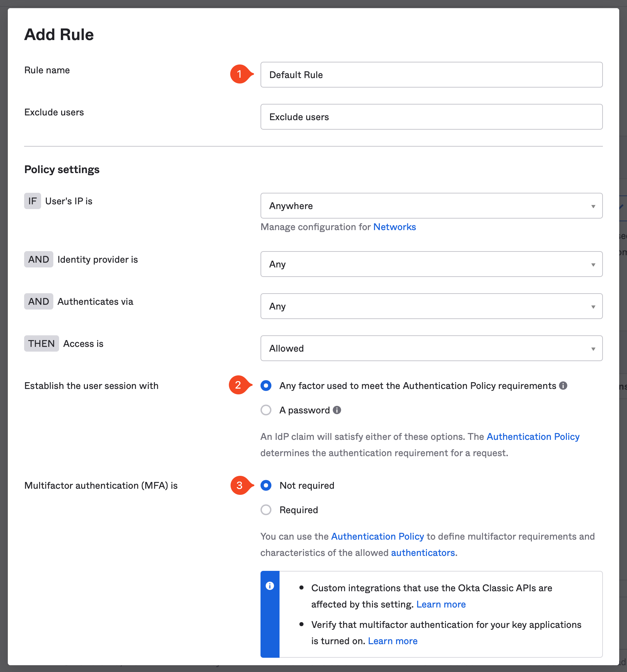Expand the Identity provider 'Any' dropdown
This screenshot has width=627, height=672.
tap(431, 264)
